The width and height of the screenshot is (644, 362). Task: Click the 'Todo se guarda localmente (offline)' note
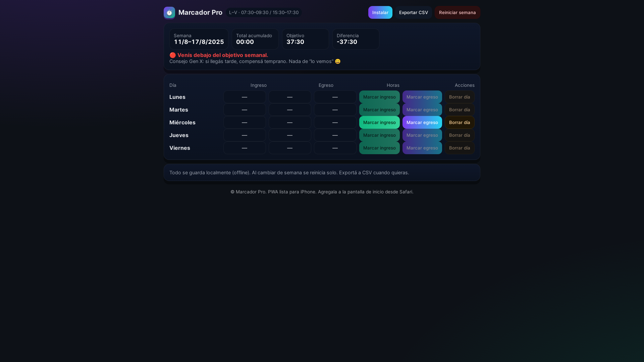click(x=289, y=173)
